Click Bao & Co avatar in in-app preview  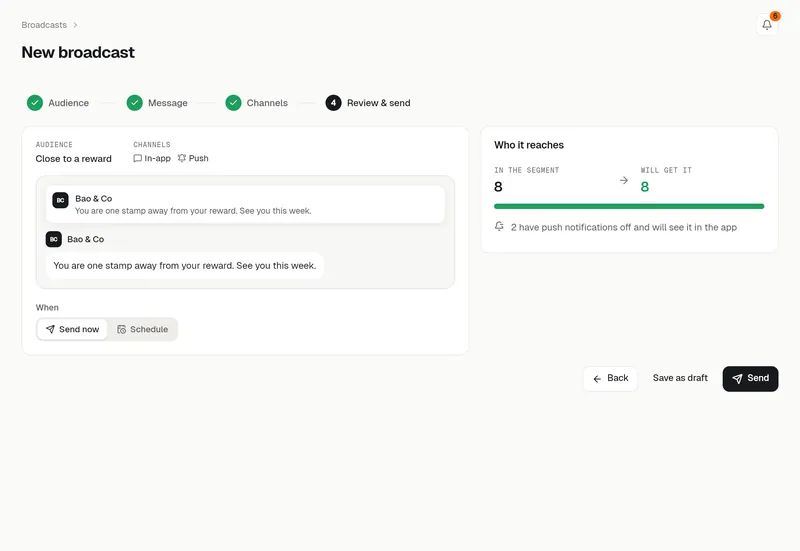click(x=54, y=239)
